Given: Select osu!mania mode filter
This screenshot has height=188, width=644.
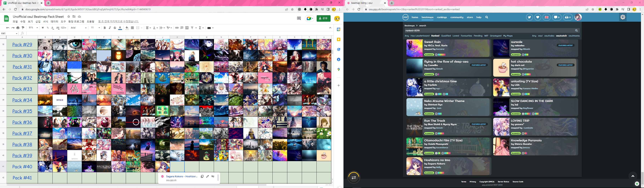Looking at the screenshot, I should click(574, 36).
